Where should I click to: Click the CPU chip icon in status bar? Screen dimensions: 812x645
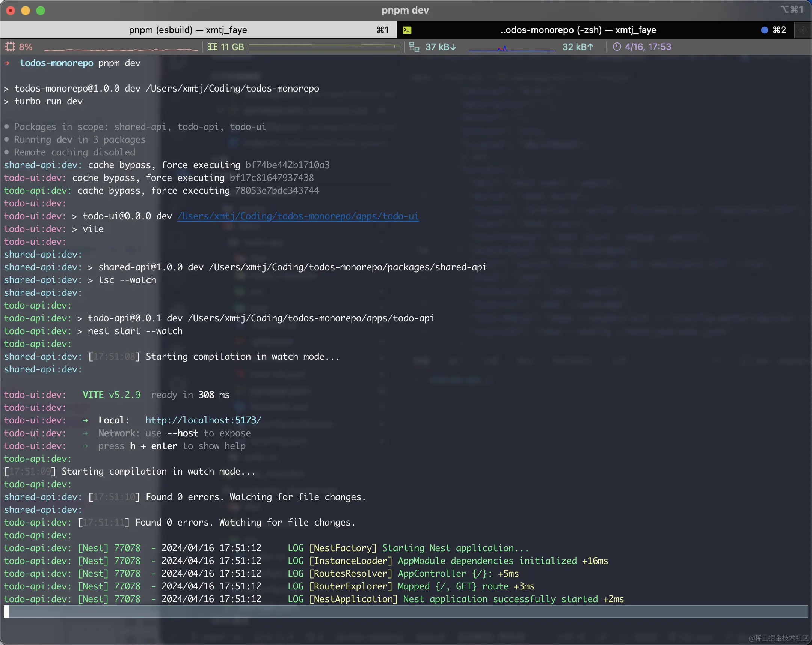10,47
